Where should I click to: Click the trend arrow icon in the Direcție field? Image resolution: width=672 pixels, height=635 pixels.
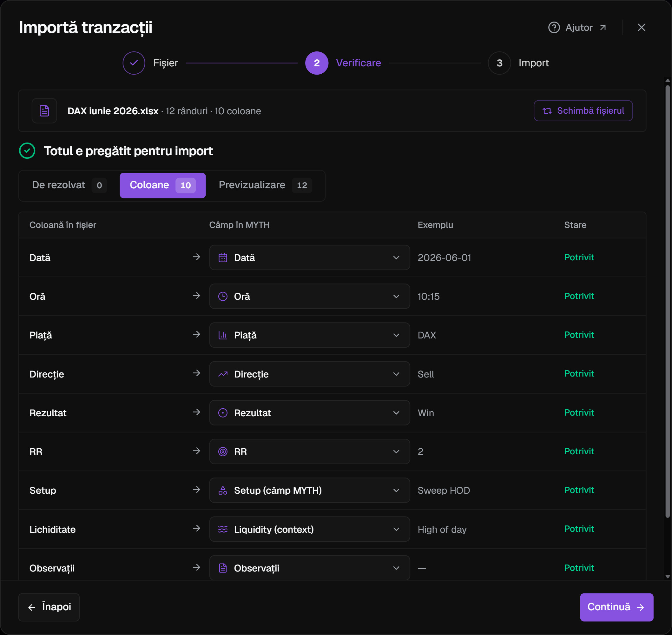click(x=222, y=374)
